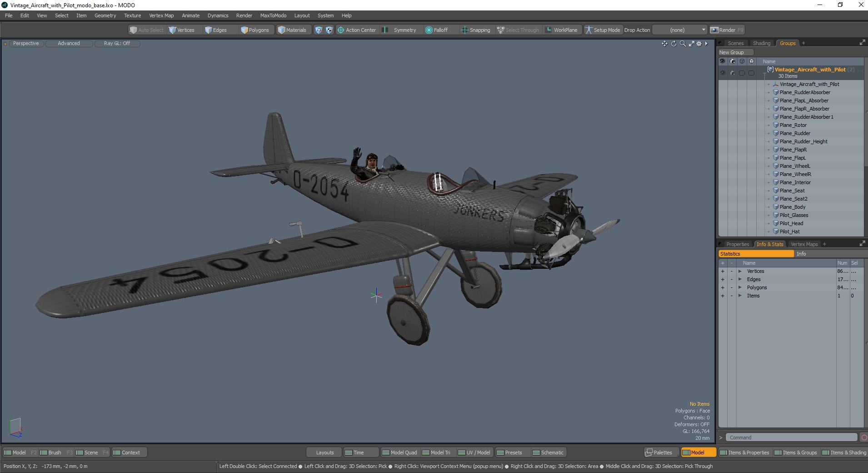Expand the Edges statistics row
Viewport: 868px width, 473px height.
coord(740,279)
